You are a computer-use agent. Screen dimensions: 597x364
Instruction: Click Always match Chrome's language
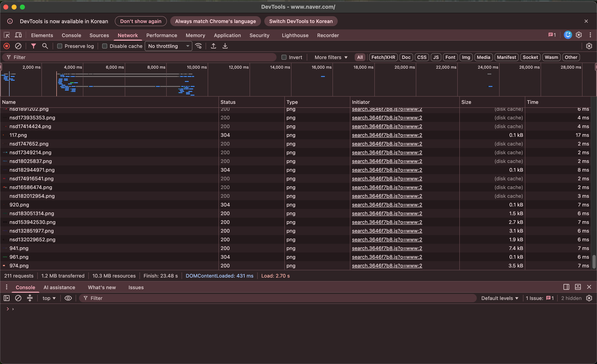click(215, 21)
